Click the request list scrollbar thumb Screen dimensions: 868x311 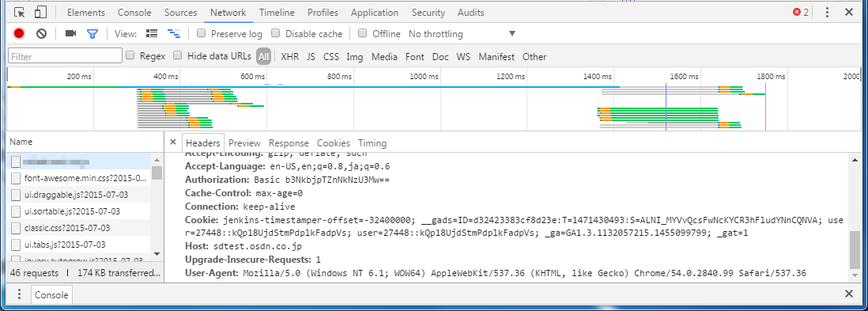pyautogui.click(x=157, y=173)
